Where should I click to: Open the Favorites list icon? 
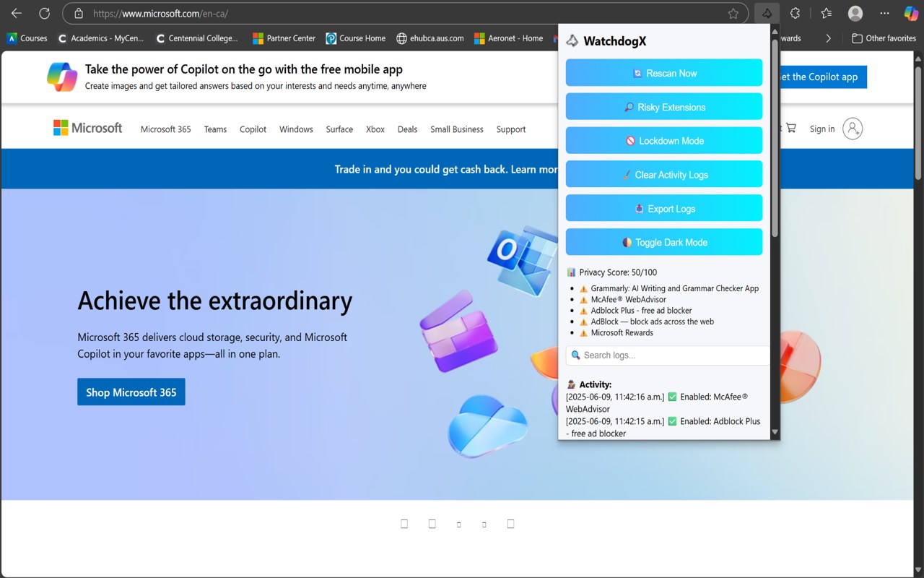pos(826,13)
